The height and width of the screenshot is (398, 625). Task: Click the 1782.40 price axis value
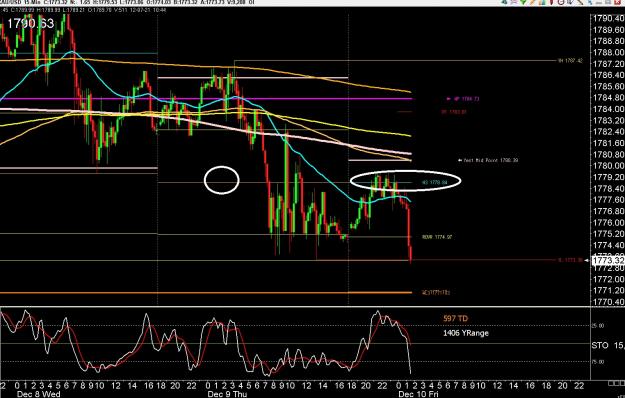tap(608, 131)
